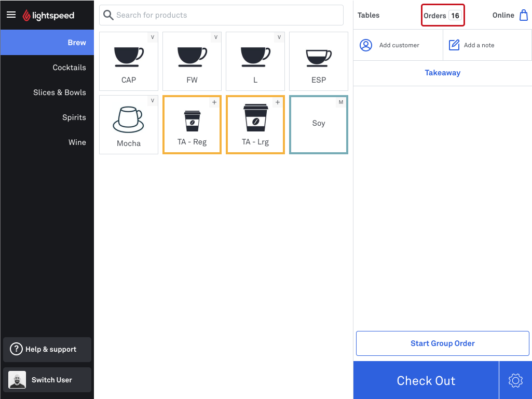Screen dimensions: 532x399
Task: Choose the Mocha cup product
Action: point(129,125)
